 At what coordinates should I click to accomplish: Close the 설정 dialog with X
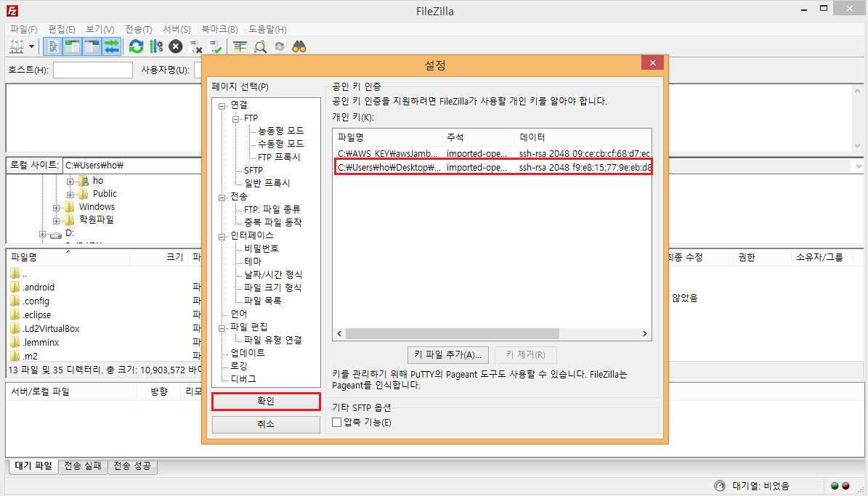coord(653,62)
